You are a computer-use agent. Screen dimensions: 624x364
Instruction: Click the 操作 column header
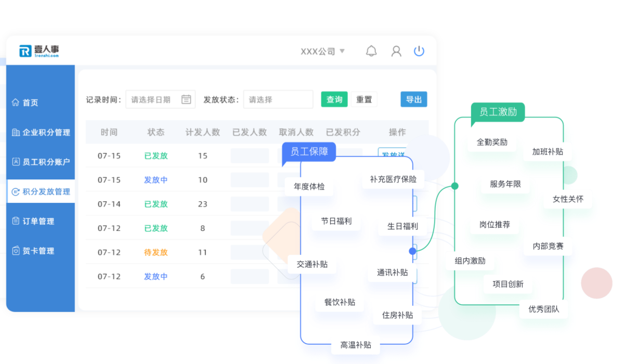click(x=397, y=132)
